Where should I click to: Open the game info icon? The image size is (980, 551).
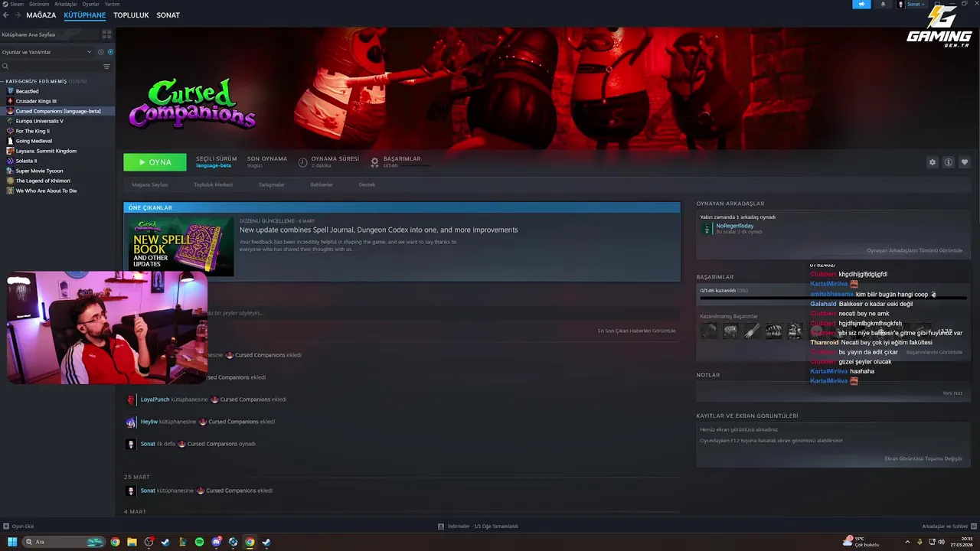coord(948,162)
